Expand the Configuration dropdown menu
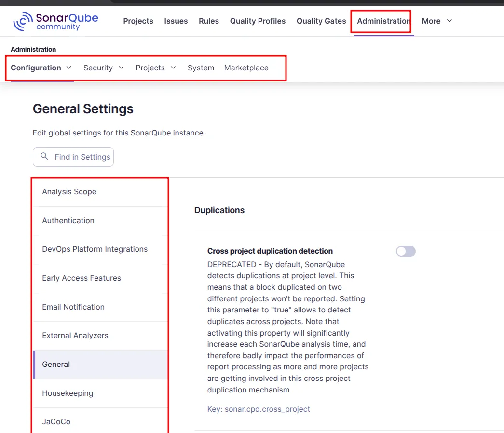Screen dimensions: 504x433 click(x=41, y=68)
